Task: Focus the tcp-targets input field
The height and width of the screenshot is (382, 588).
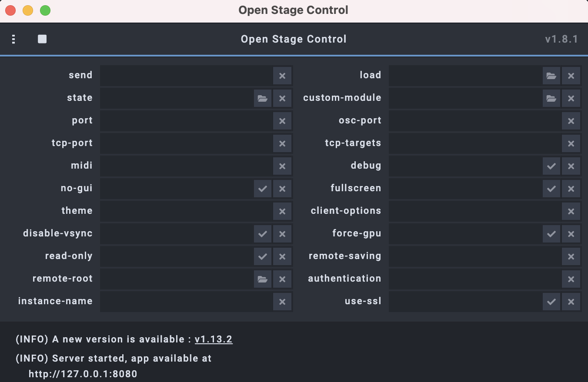Action: click(475, 143)
